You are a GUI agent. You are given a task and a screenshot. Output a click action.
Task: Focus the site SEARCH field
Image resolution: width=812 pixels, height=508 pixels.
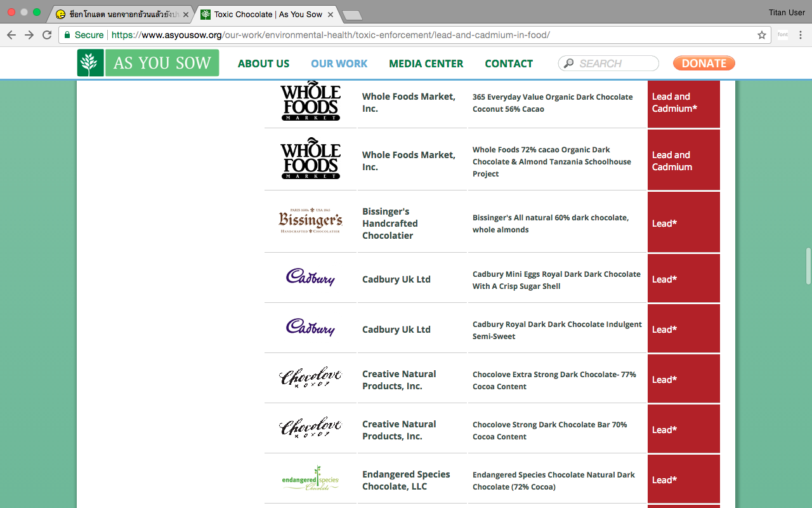[x=608, y=63]
